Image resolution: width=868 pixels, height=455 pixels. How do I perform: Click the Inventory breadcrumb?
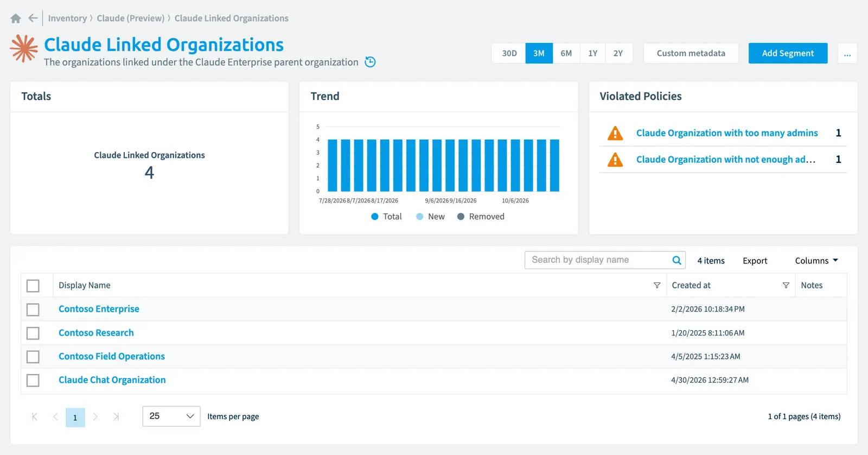point(67,18)
